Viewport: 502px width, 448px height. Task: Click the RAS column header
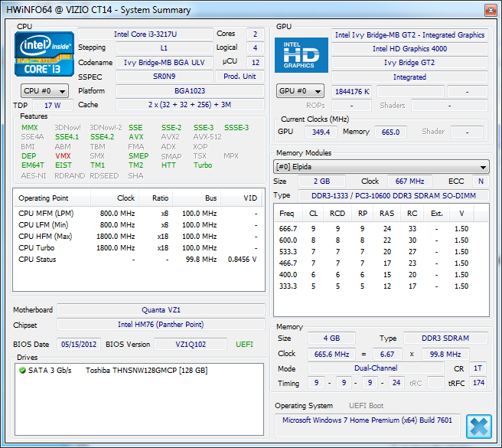click(386, 214)
